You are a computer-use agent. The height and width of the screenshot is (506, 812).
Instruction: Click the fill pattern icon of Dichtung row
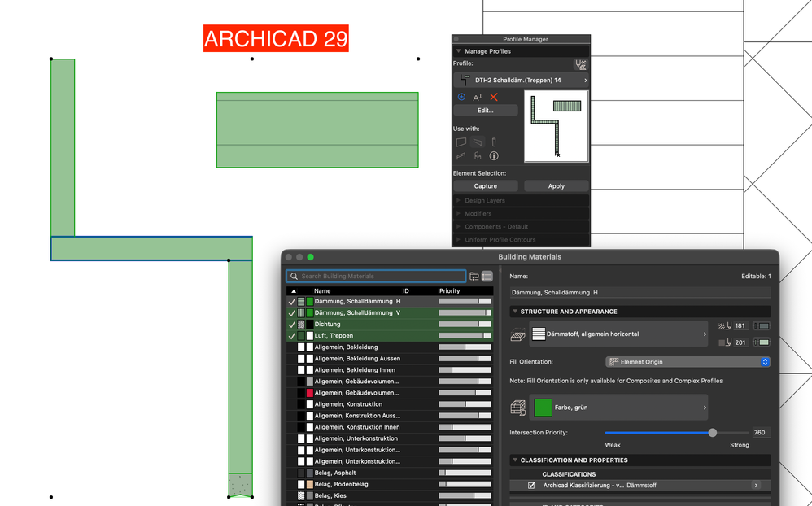[301, 325]
